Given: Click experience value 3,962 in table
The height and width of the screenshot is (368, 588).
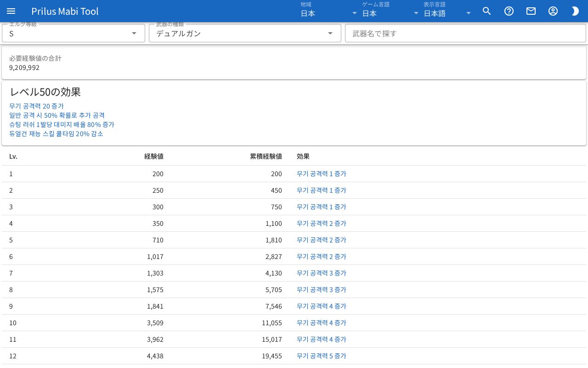Looking at the screenshot, I should pos(155,339).
